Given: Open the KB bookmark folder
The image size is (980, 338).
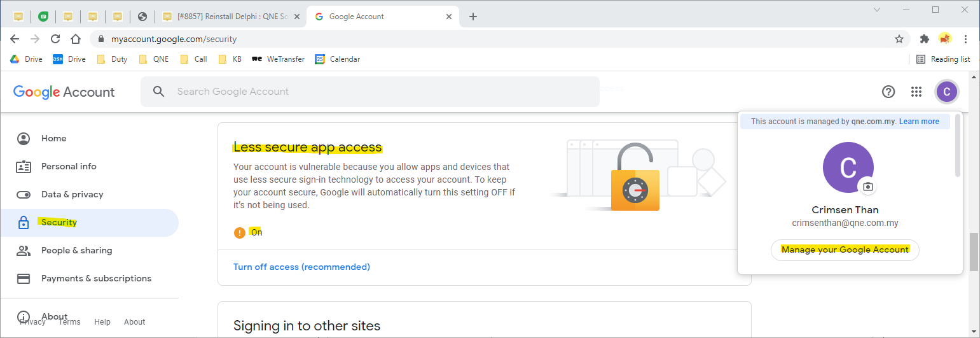Looking at the screenshot, I should (230, 59).
